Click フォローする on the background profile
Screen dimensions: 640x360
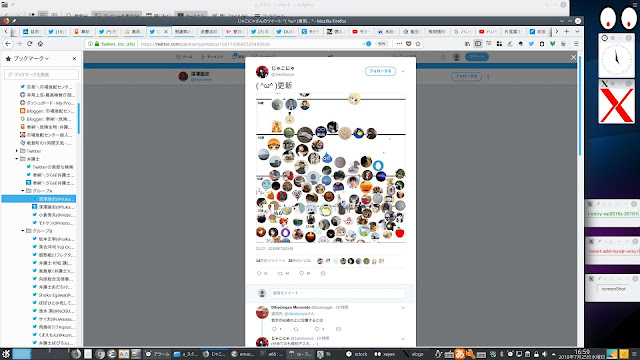[x=466, y=76]
